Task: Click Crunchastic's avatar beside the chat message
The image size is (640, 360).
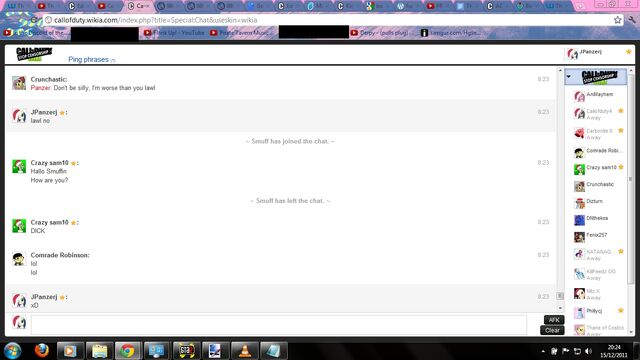Action: coord(19,83)
